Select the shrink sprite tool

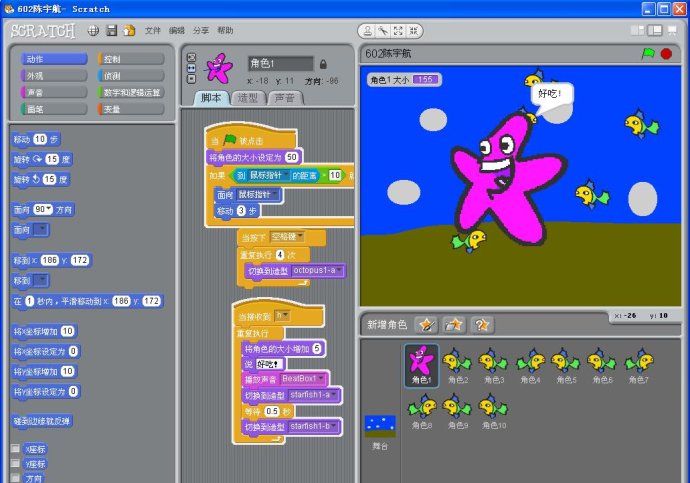(x=414, y=31)
